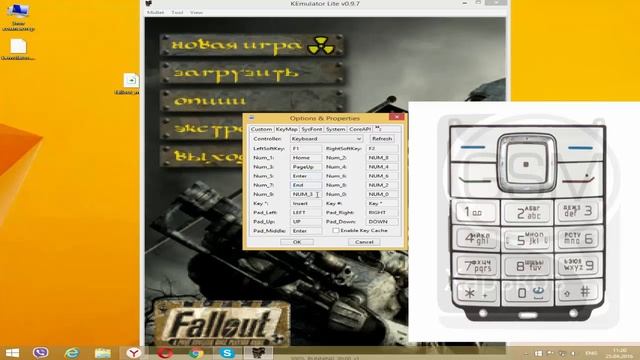Launch Internet Explorer from taskbar
Screen dimensions: 640x360
coord(72,353)
